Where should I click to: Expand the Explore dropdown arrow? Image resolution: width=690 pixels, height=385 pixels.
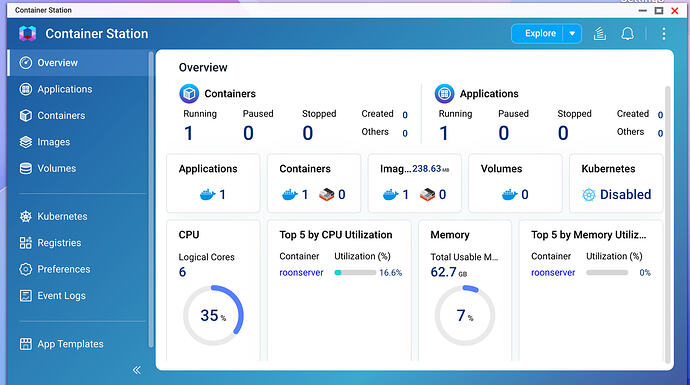click(x=572, y=33)
